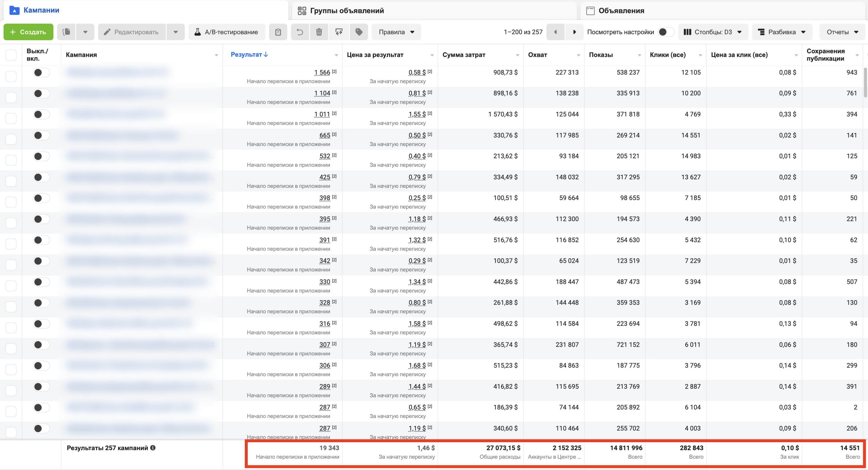Open Сумма затрат column header menu arrow
This screenshot has width=868, height=470.
518,55
